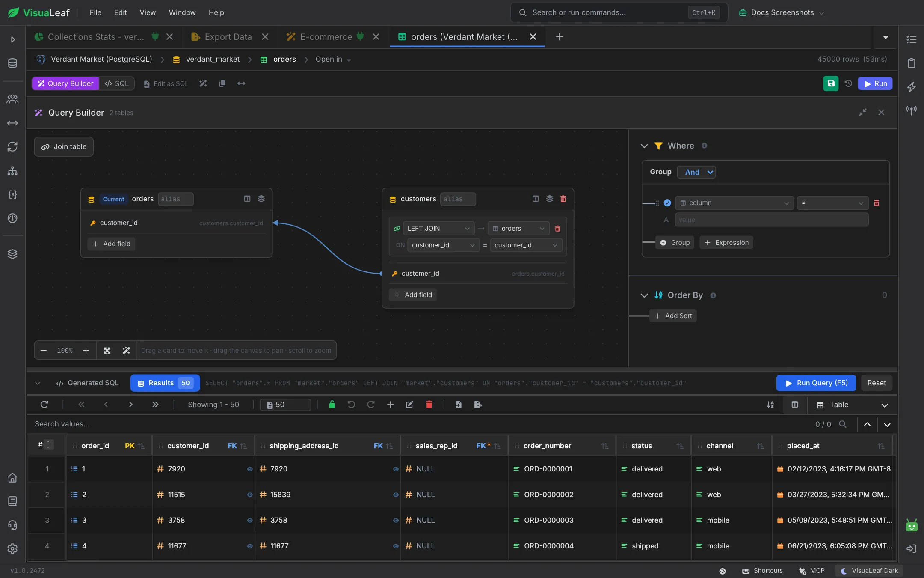Collapse the Order By section chevron
This screenshot has height=578, width=924.
[644, 295]
